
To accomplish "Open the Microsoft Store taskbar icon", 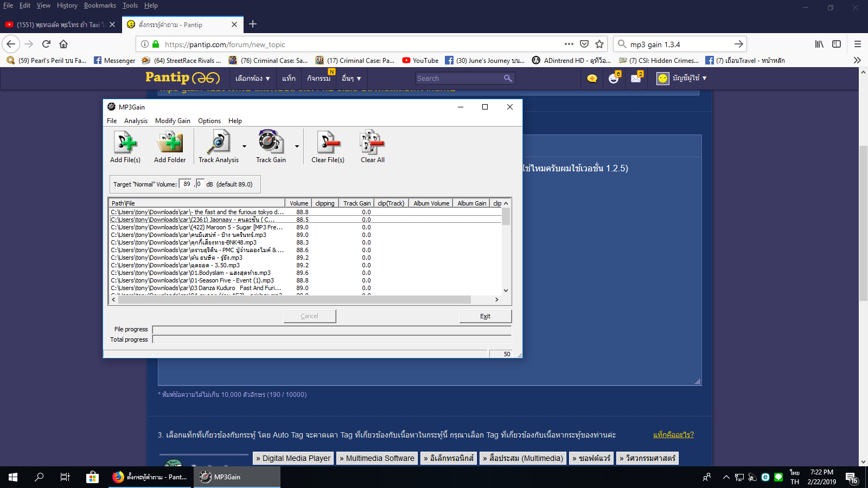I will click(92, 477).
